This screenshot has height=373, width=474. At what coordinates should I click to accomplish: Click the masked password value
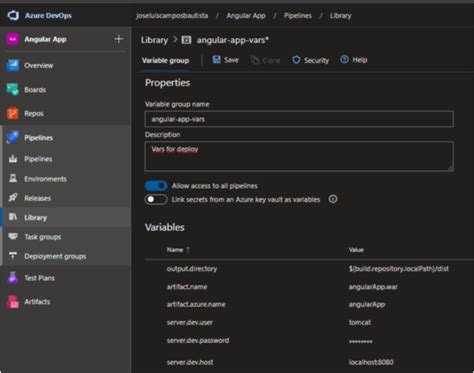pyautogui.click(x=360, y=341)
